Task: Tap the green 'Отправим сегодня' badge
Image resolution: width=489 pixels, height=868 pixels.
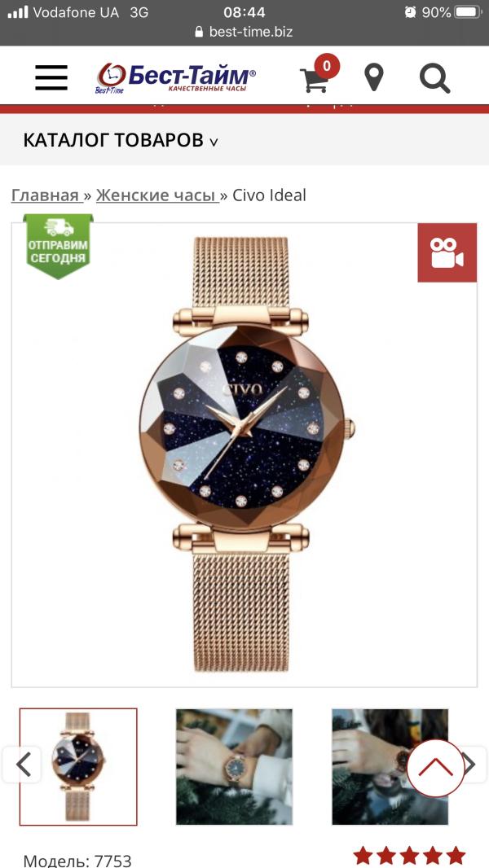Action: (58, 247)
